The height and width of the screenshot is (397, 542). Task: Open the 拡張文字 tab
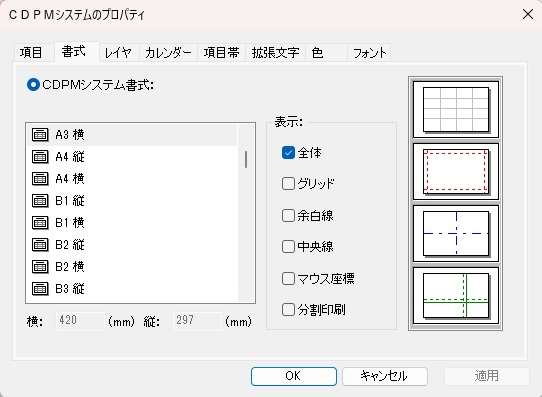[275, 53]
